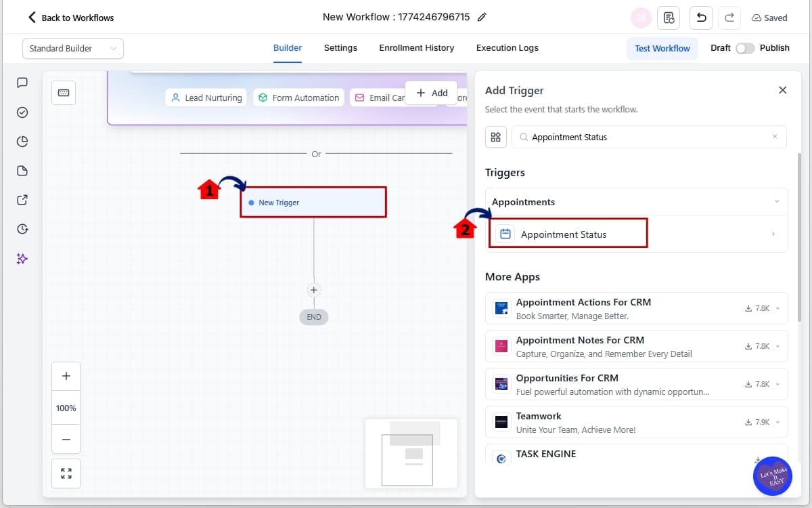Clear the Appointment Status search field

(775, 136)
